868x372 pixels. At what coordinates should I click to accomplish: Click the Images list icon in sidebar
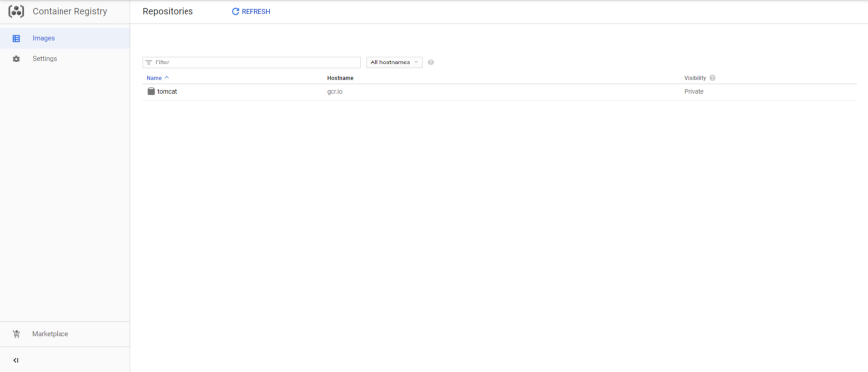coord(16,39)
